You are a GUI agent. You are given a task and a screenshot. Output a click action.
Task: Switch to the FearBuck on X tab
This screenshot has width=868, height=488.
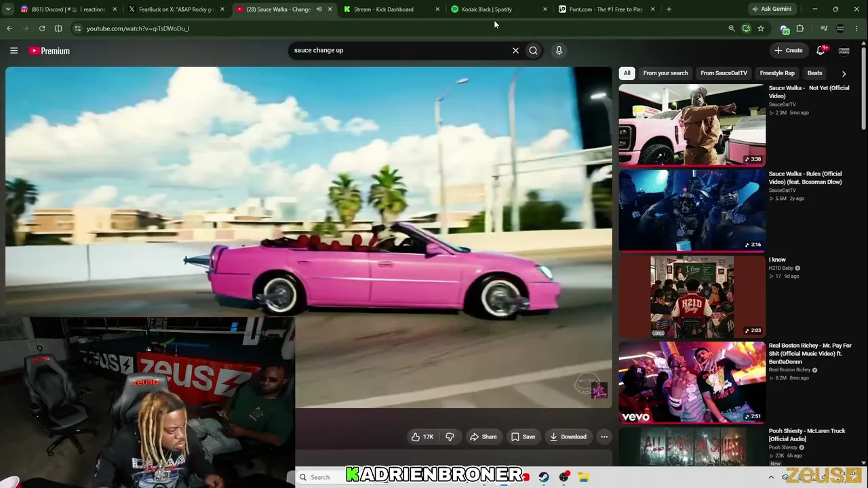coord(176,9)
